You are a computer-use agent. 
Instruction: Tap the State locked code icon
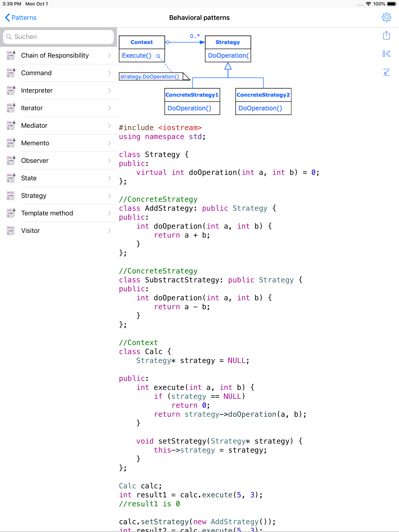pos(11,178)
